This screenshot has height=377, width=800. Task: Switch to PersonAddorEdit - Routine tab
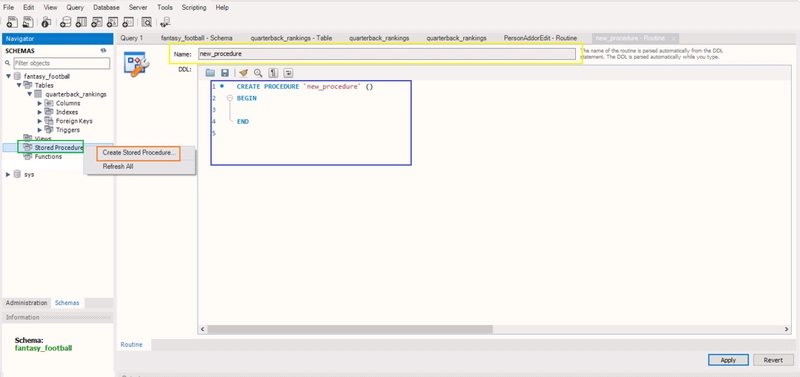pyautogui.click(x=540, y=38)
